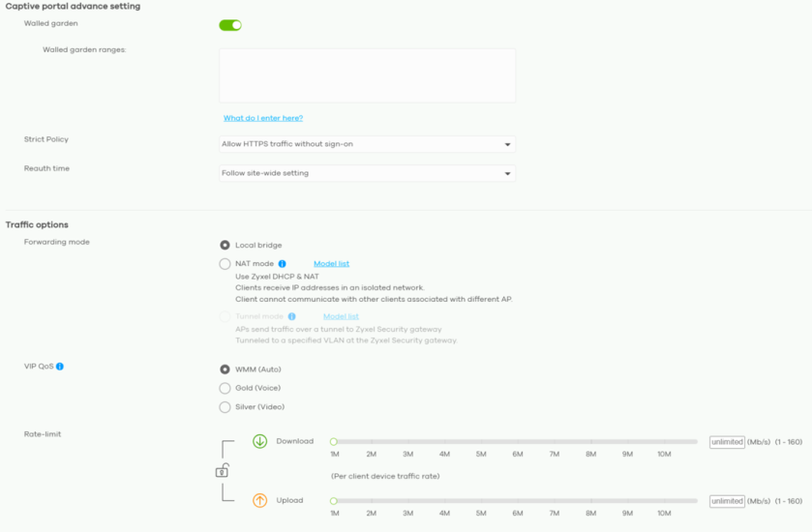The width and height of the screenshot is (812, 532).
Task: Toggle the Walled garden switch off
Action: (x=230, y=25)
